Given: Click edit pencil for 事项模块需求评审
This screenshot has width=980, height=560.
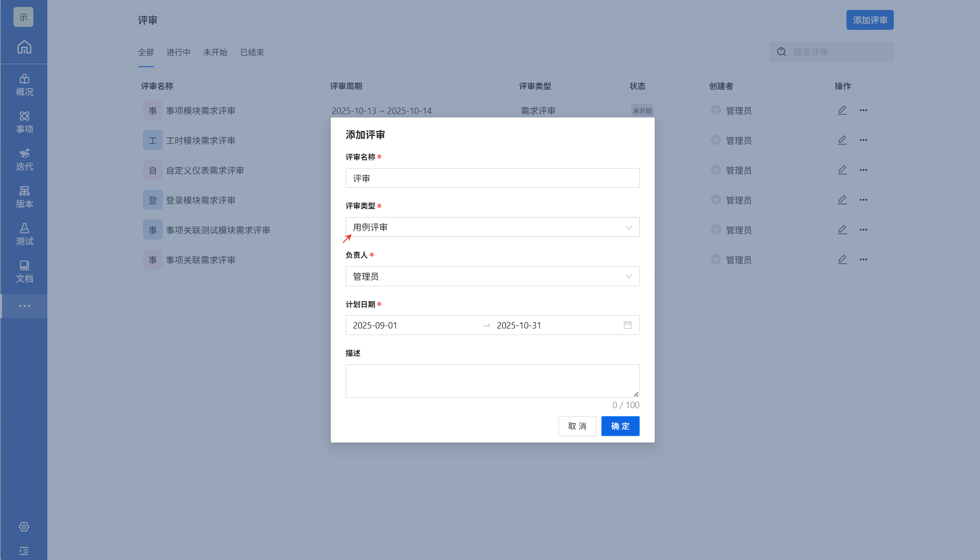Looking at the screenshot, I should click(x=842, y=111).
